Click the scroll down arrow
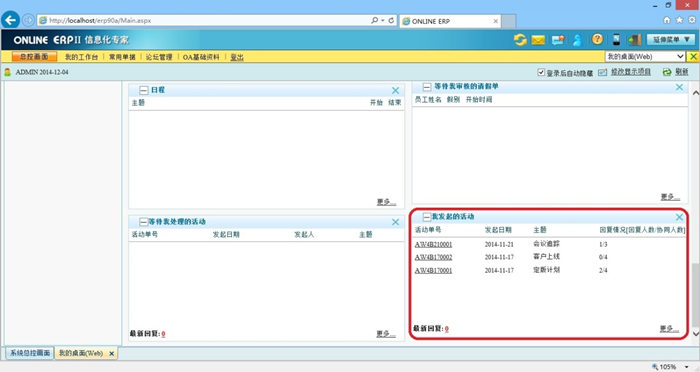Viewport: 700px width, 372px height. (695, 334)
